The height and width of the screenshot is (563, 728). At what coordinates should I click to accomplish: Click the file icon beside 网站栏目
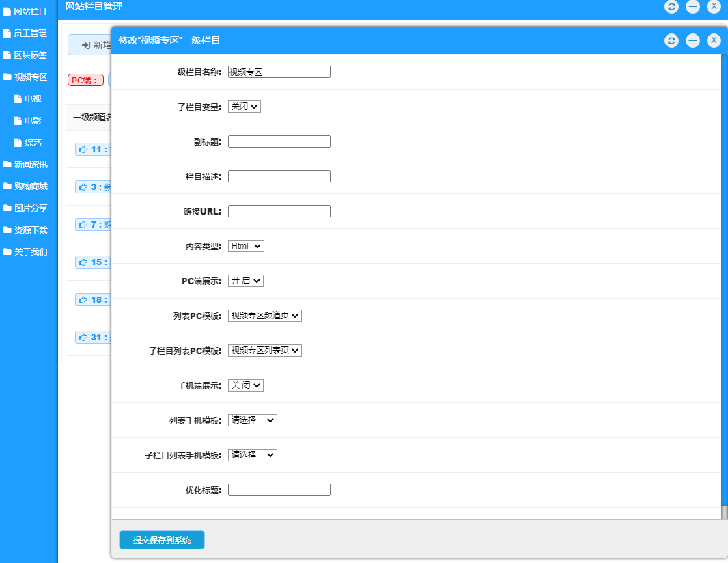coord(7,11)
